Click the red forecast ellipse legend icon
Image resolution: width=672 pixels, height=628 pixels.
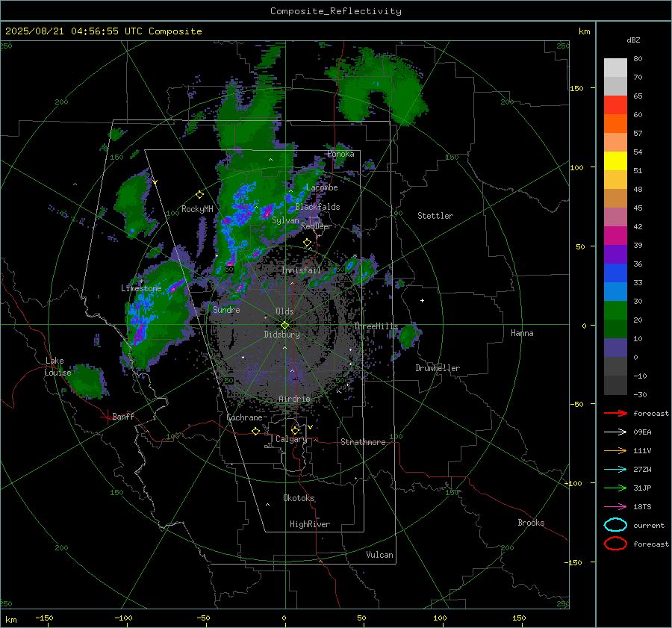(x=615, y=544)
